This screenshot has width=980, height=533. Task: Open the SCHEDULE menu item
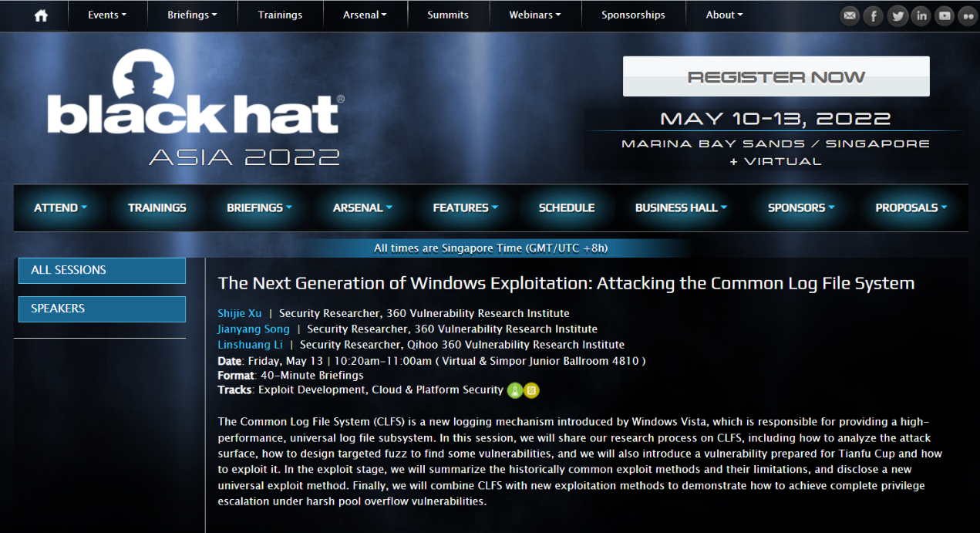tap(567, 207)
